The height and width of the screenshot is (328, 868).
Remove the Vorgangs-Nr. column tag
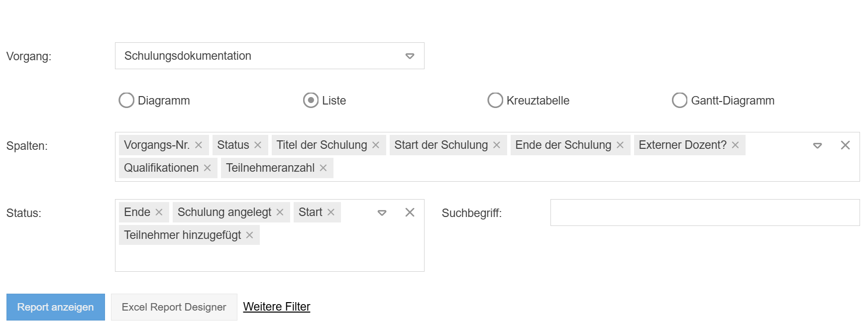click(199, 145)
